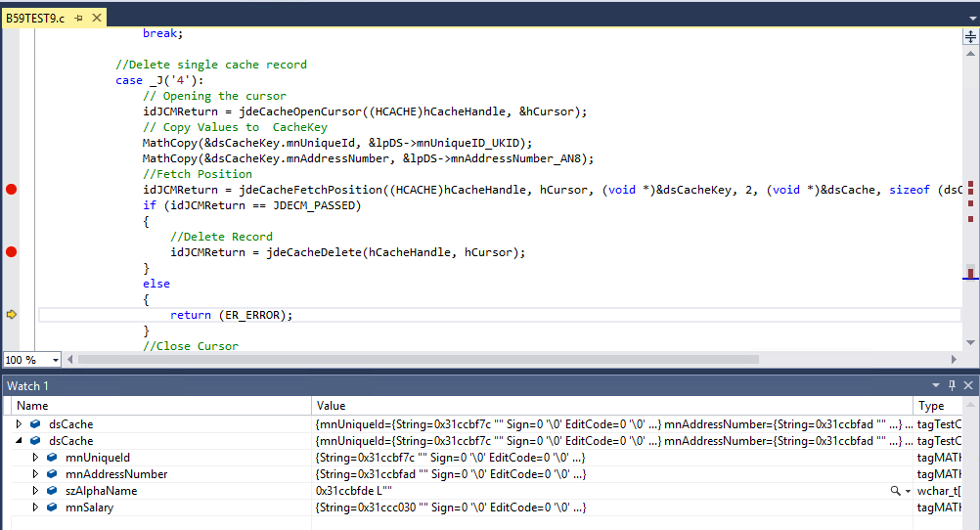Remove breakpoint on jdeCacheDelete line
Screen dimensions: 980x530
click(12, 252)
